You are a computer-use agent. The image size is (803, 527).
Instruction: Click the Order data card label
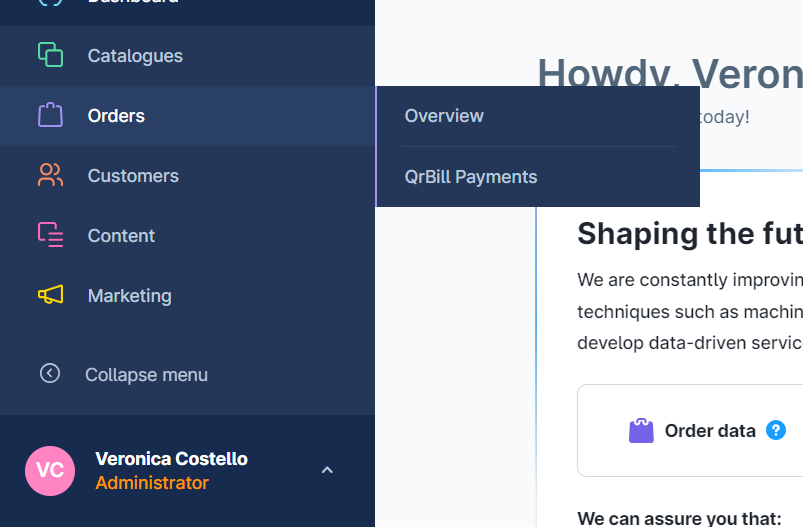click(710, 431)
